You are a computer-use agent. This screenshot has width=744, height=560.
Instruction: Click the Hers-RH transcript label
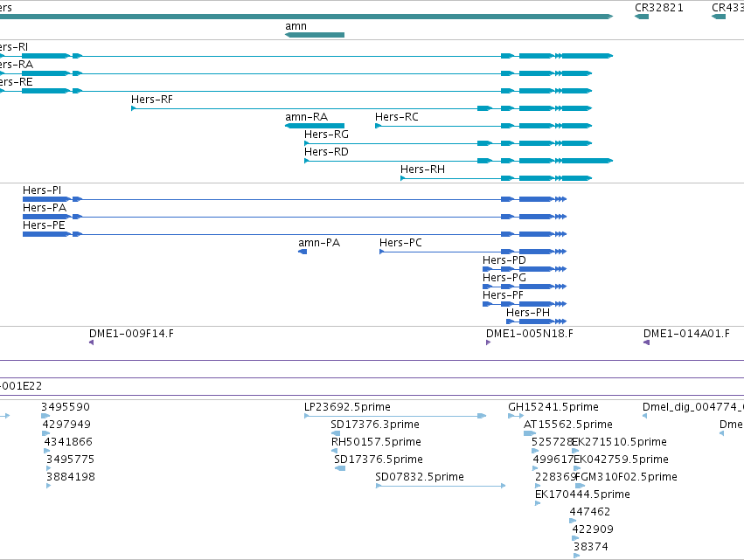423,169
